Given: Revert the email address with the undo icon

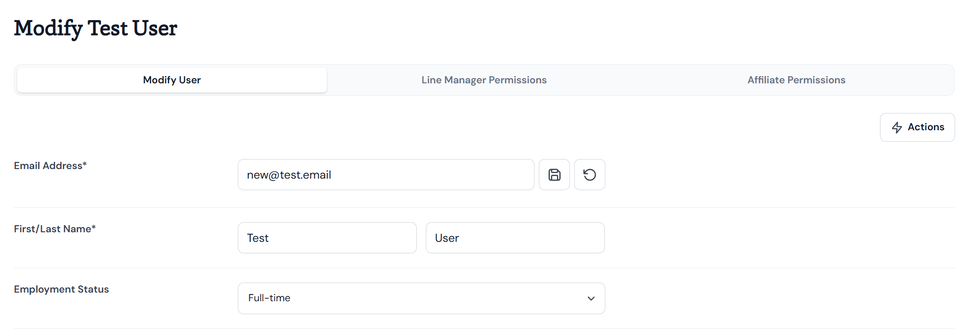Looking at the screenshot, I should (x=590, y=175).
